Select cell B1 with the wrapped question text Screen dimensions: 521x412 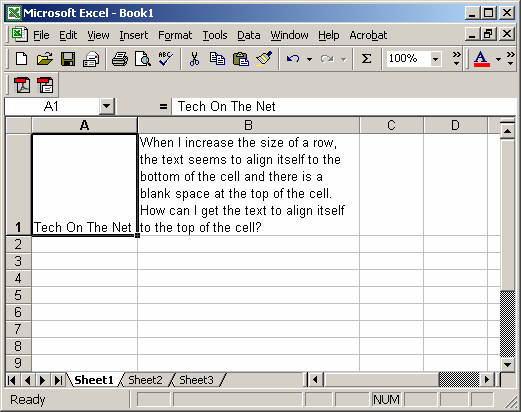tap(249, 185)
